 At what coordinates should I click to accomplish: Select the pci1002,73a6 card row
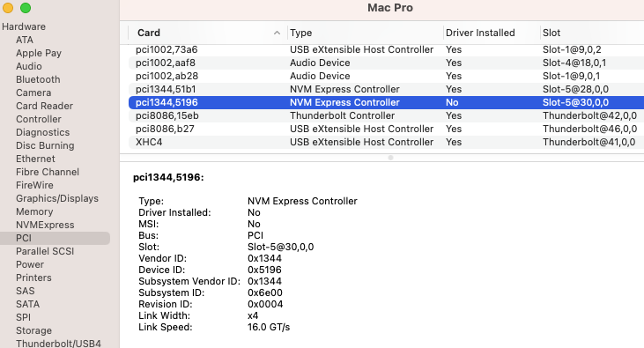point(386,49)
